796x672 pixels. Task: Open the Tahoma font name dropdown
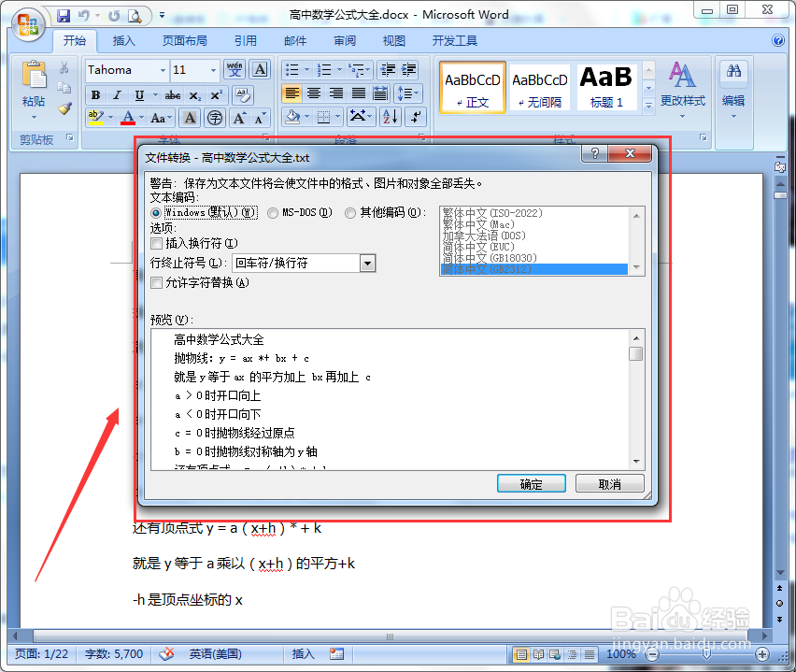163,70
